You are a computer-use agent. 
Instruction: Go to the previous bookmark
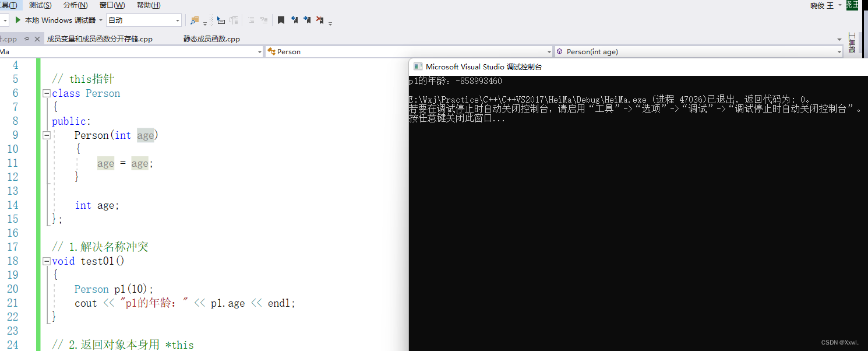point(294,20)
